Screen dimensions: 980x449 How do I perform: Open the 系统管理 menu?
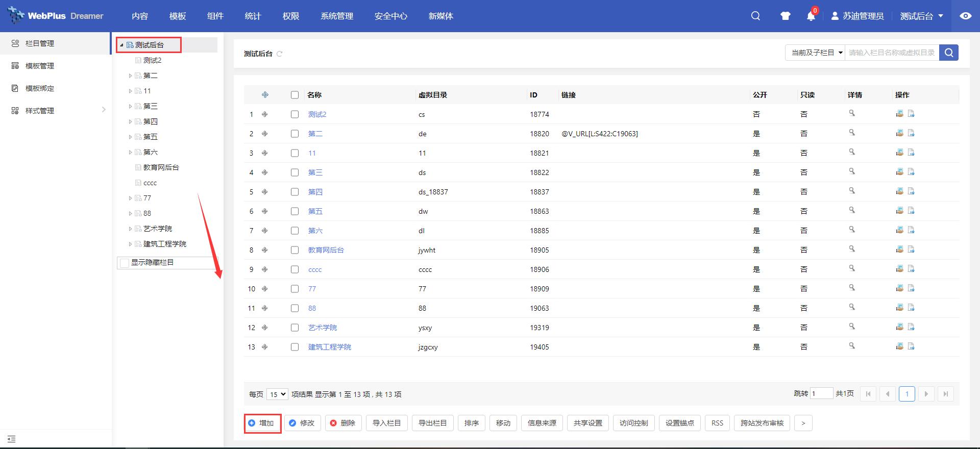337,16
